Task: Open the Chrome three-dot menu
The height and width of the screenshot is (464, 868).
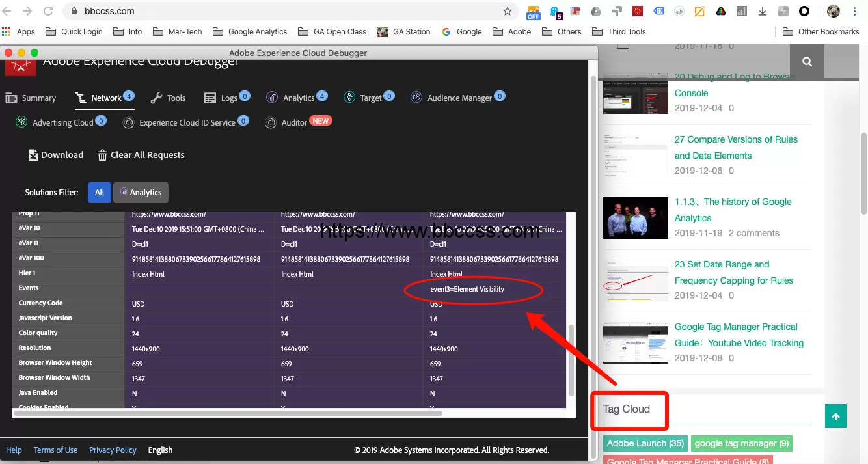Action: coord(855,11)
